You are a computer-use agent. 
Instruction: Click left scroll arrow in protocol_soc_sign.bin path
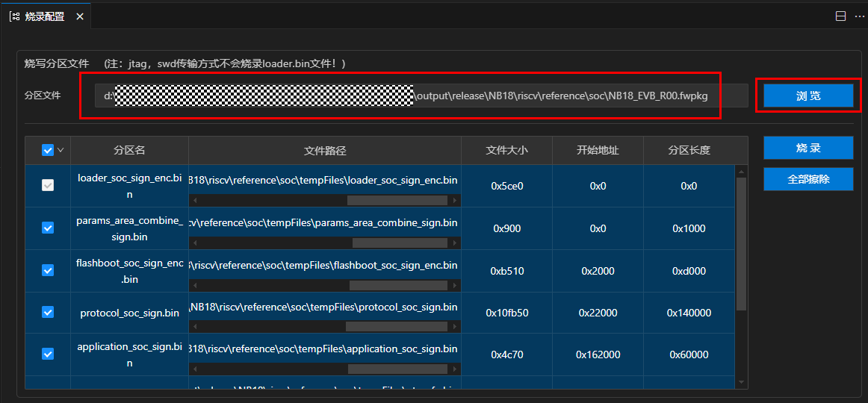[194, 328]
